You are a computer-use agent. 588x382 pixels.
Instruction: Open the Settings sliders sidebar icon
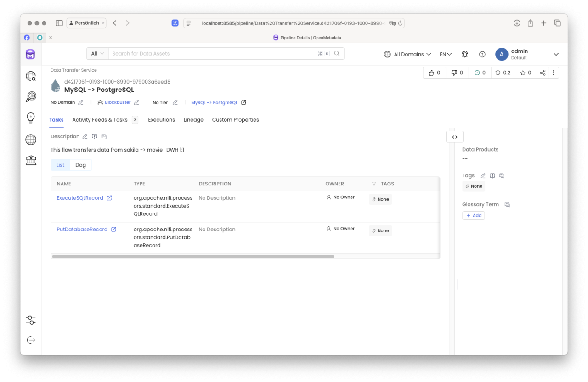coord(31,320)
